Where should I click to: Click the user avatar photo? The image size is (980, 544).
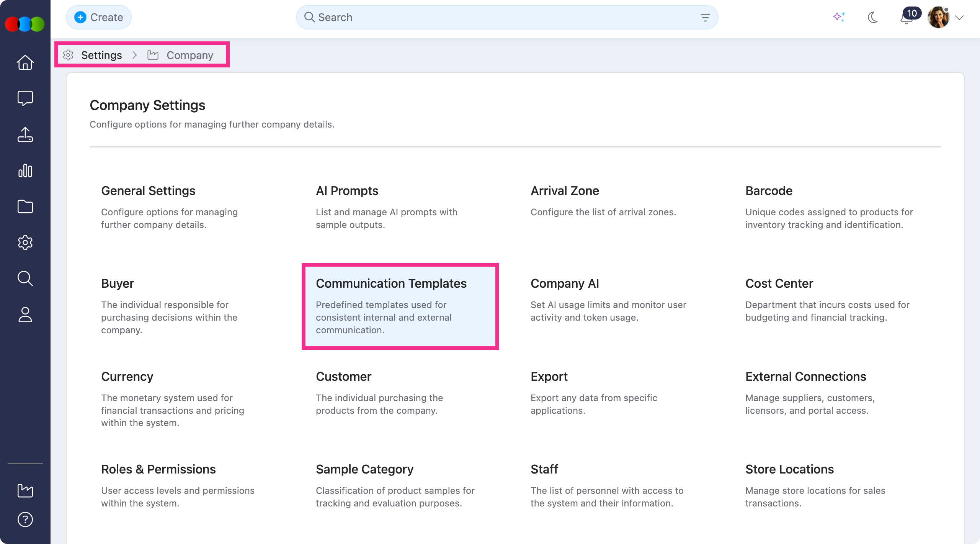939,17
